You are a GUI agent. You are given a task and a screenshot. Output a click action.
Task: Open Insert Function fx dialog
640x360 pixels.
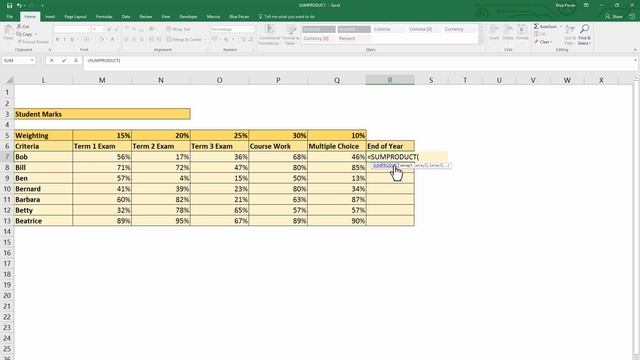coord(76,60)
